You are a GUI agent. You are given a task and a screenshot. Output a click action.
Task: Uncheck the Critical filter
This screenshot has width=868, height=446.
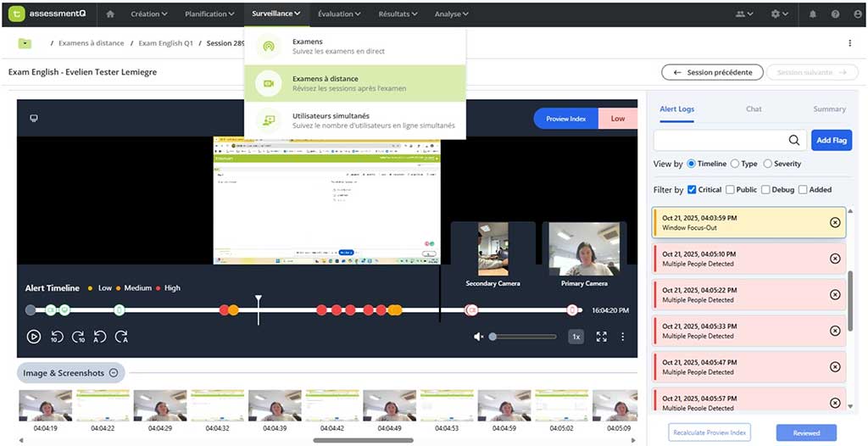tap(692, 189)
